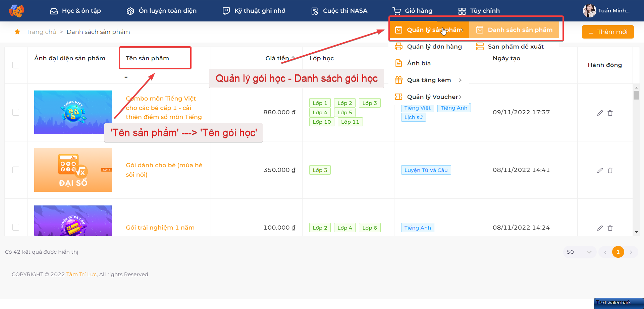Screen dimensions: 644x309
Task: Click the voucher ticket icon
Action: click(398, 97)
